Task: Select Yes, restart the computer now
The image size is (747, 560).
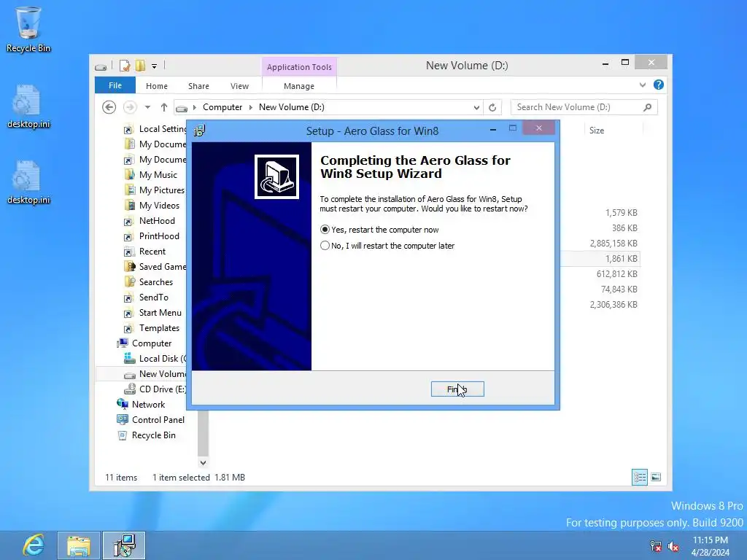Action: tap(379, 230)
